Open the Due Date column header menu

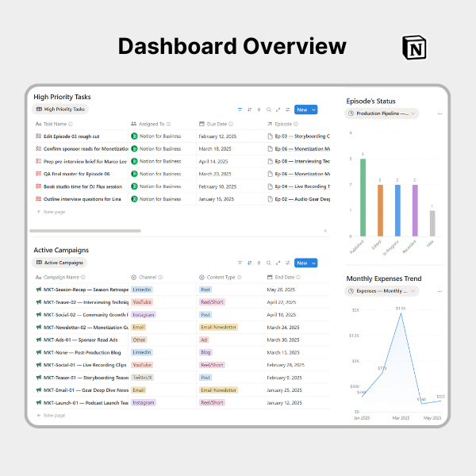coord(216,125)
